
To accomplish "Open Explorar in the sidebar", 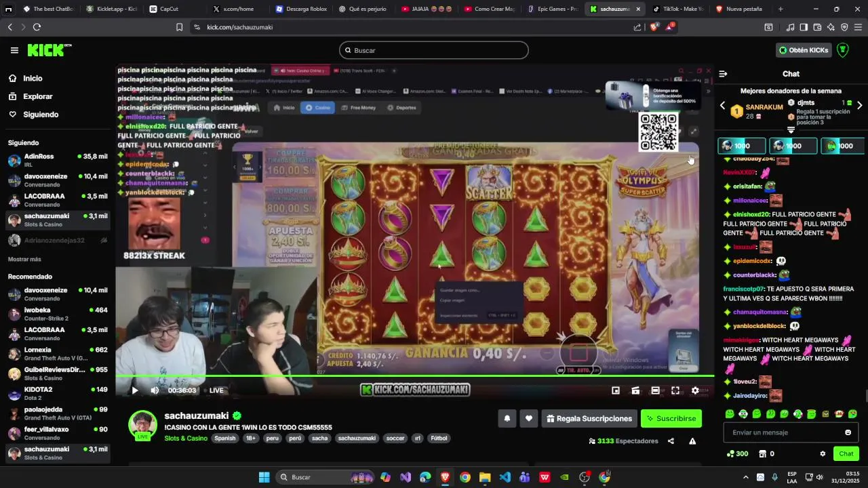I will (x=37, y=96).
